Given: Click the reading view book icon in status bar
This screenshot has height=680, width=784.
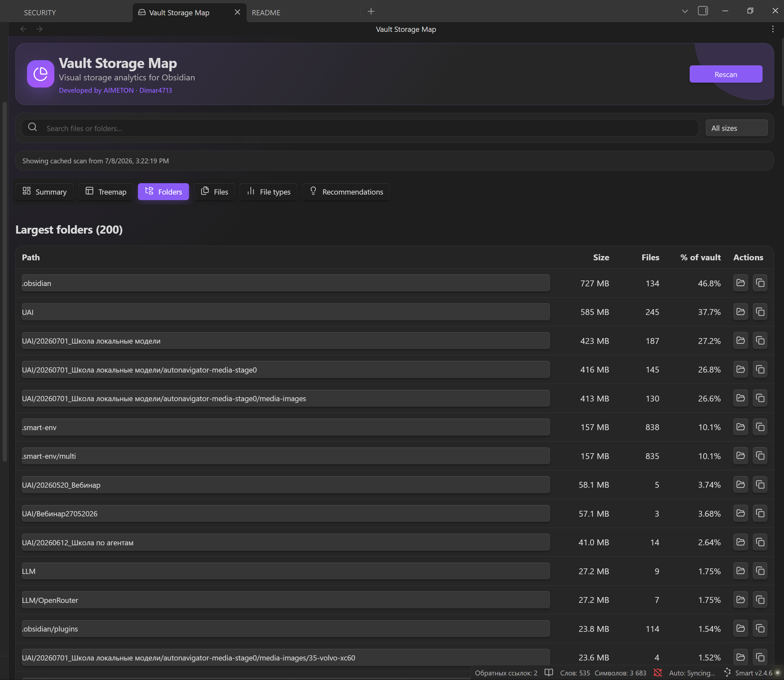Looking at the screenshot, I should coord(549,673).
